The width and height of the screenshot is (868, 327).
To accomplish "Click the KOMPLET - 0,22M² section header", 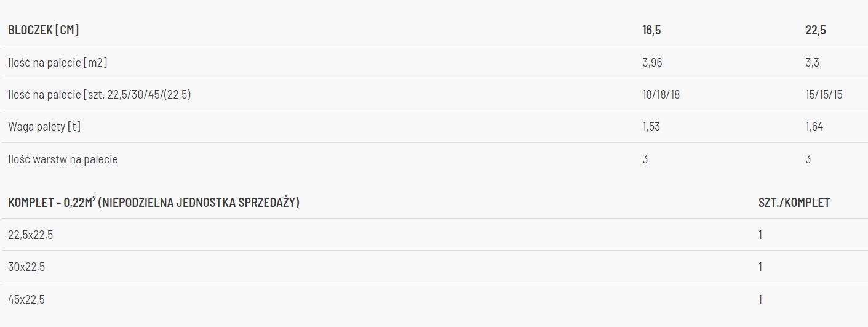I will coord(154,203).
